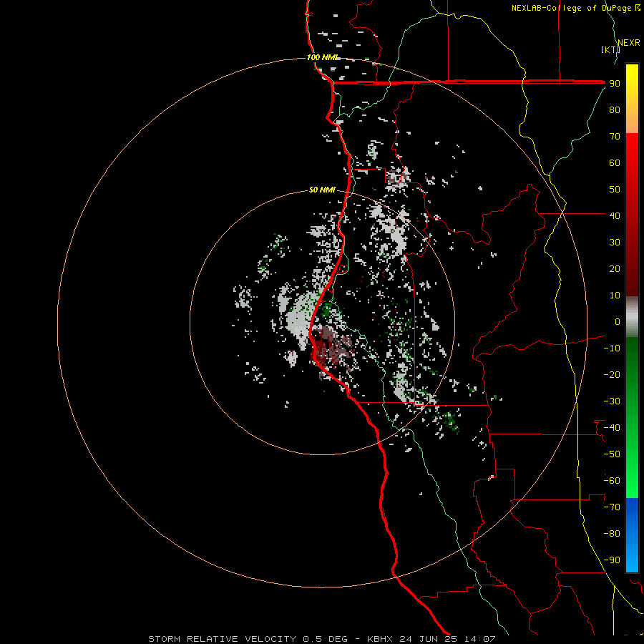This screenshot has height=644, width=644.
Task: Click the legend value "40"
Action: [615, 215]
